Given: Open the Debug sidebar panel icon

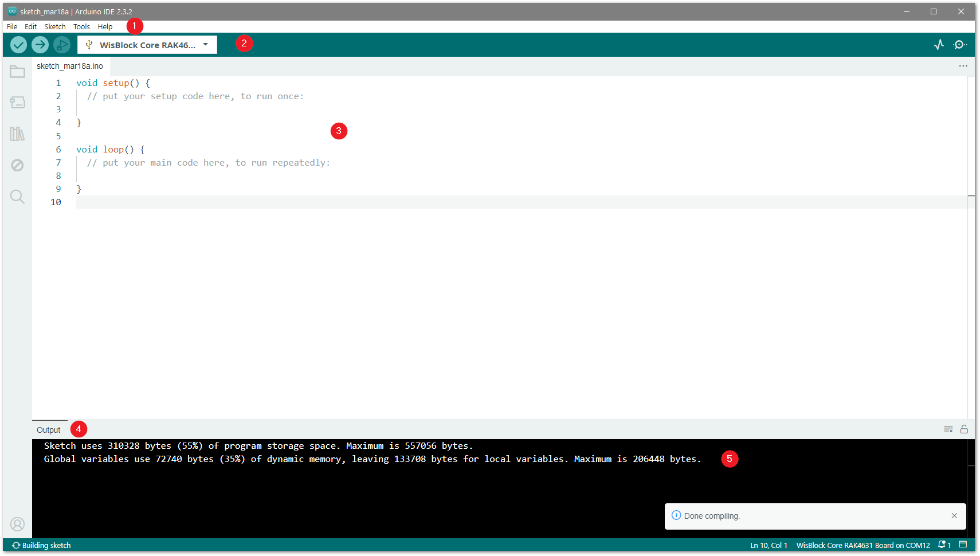Looking at the screenshot, I should pyautogui.click(x=17, y=165).
